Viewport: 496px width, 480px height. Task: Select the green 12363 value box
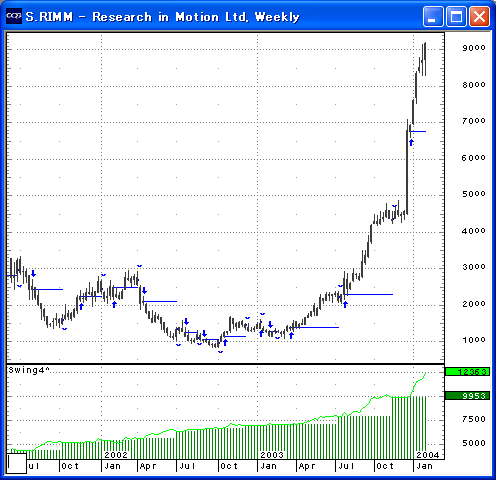467,371
